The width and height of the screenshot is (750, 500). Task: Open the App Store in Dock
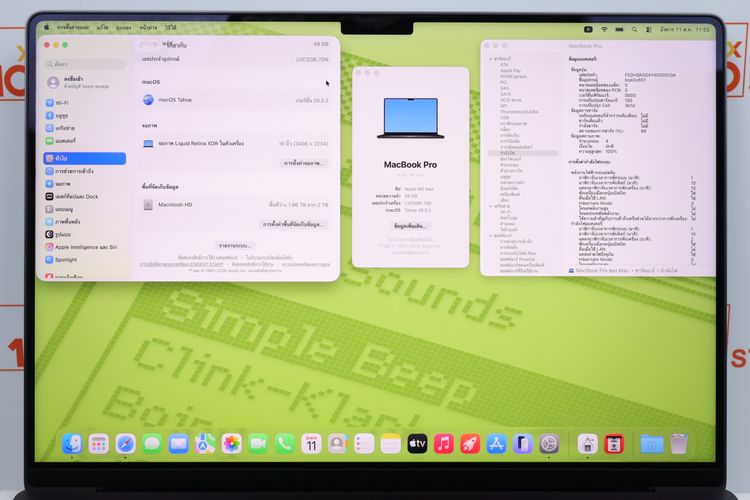[x=496, y=444]
